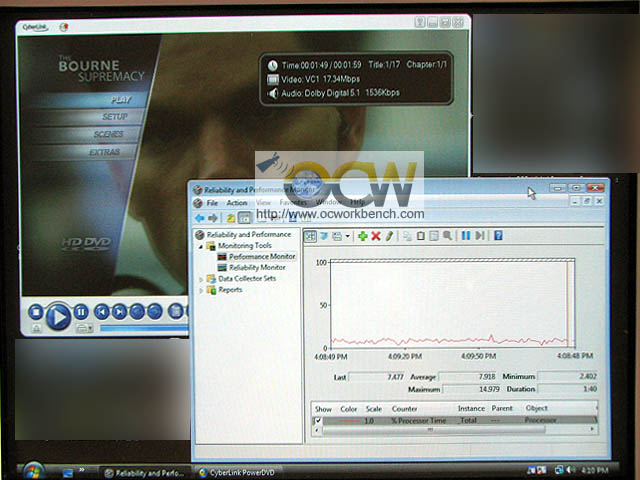Expand the Data Collector Sets node
The image size is (640, 480).
pyautogui.click(x=201, y=280)
